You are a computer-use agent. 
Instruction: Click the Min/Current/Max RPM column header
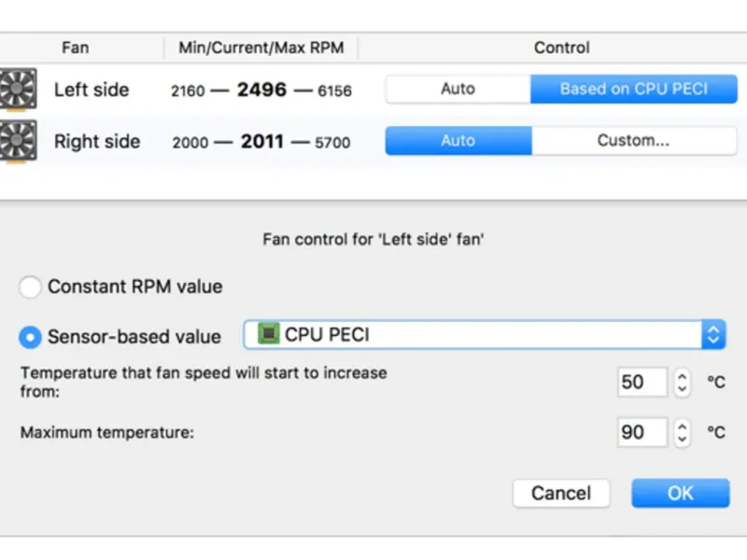(x=260, y=48)
